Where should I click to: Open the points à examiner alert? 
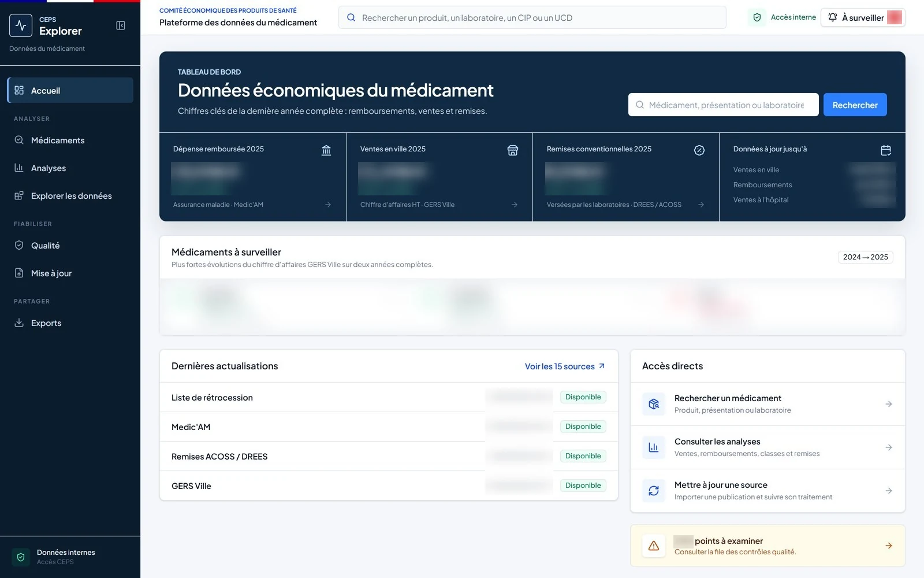pos(767,546)
